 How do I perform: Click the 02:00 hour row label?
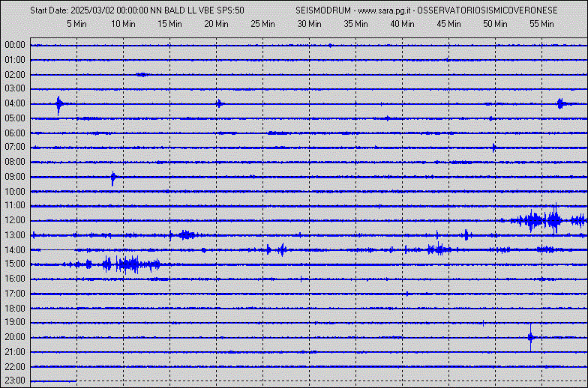click(15, 75)
